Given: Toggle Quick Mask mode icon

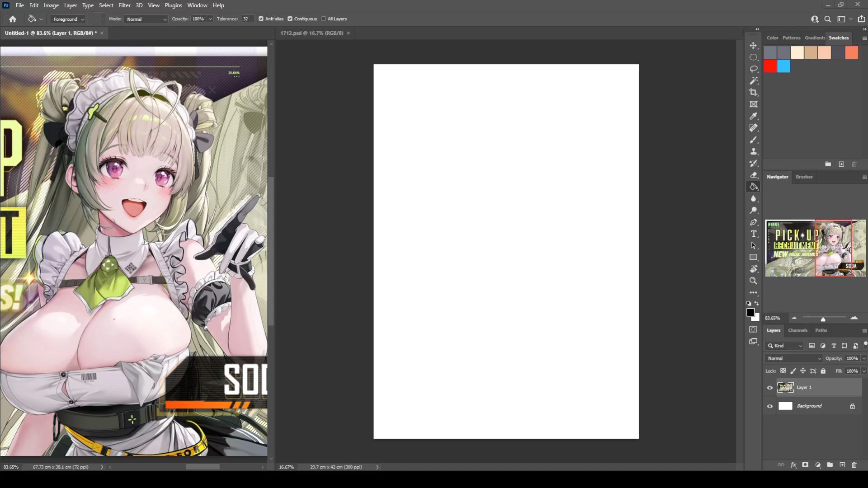Looking at the screenshot, I should [x=753, y=329].
